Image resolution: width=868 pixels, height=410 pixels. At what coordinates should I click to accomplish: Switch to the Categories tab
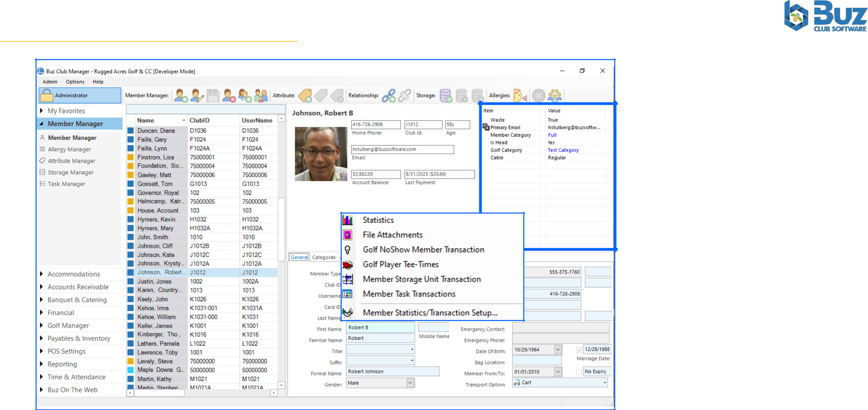[324, 257]
